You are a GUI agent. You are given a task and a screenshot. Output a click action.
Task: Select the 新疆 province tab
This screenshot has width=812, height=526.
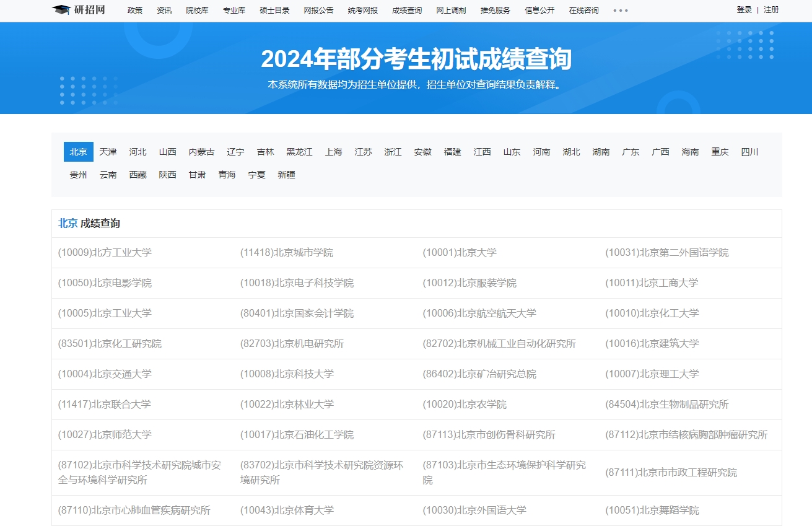[x=286, y=175]
